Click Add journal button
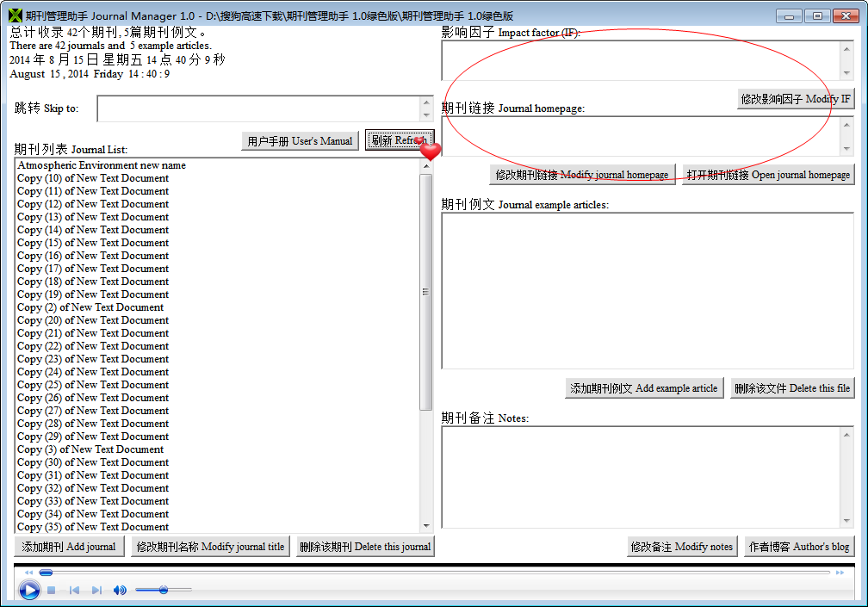This screenshot has width=868, height=607. click(69, 547)
